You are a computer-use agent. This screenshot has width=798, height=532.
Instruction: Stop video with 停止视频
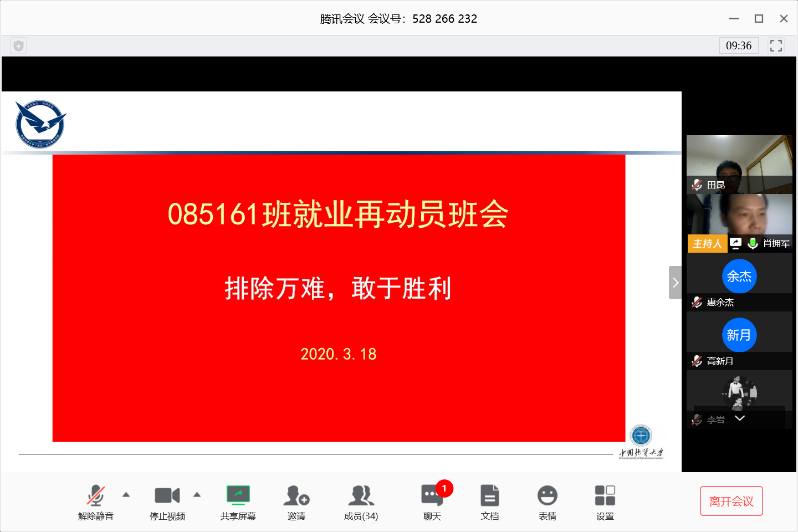coord(167,502)
